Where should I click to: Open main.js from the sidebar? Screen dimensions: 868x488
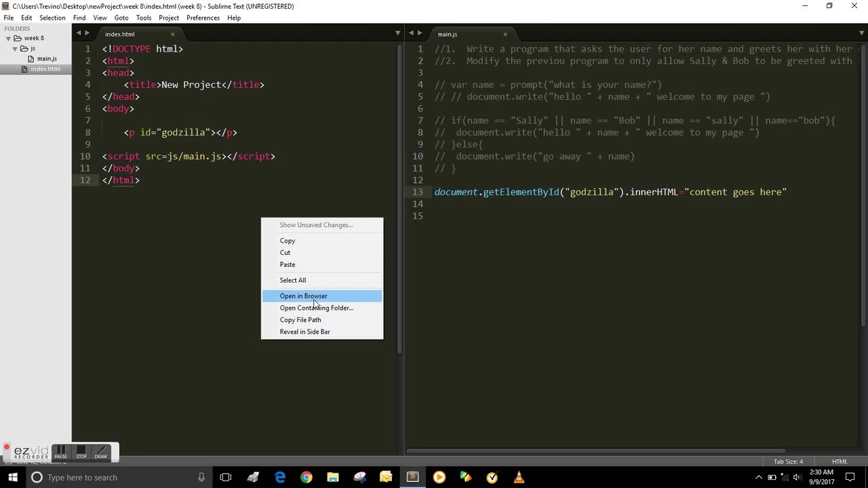47,59
